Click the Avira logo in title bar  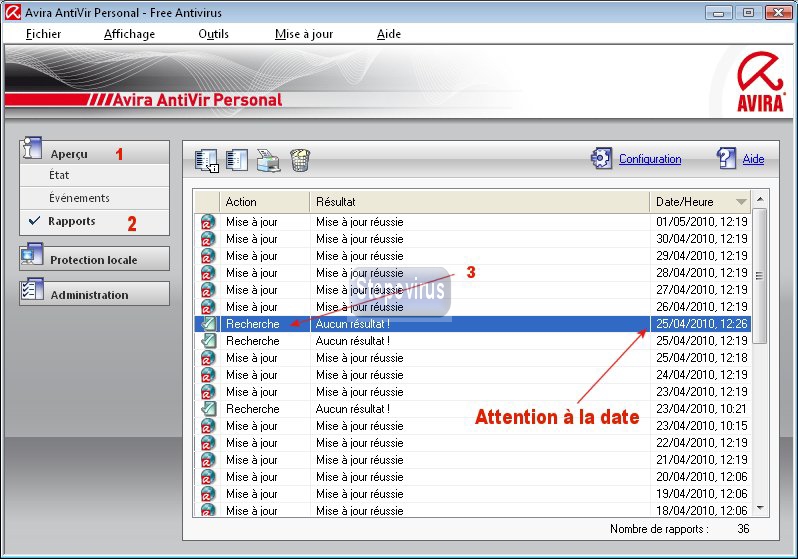(x=13, y=12)
